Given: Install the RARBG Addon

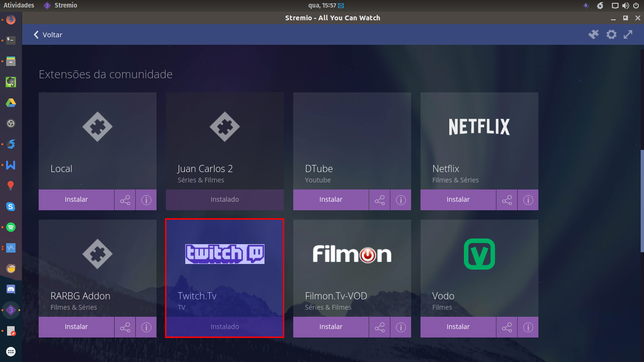Looking at the screenshot, I should [76, 327].
